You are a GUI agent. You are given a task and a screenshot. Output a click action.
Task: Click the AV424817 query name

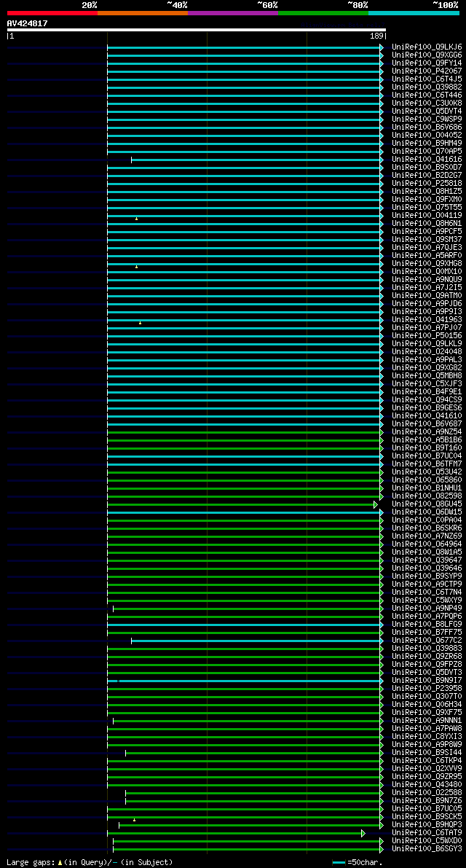click(27, 23)
